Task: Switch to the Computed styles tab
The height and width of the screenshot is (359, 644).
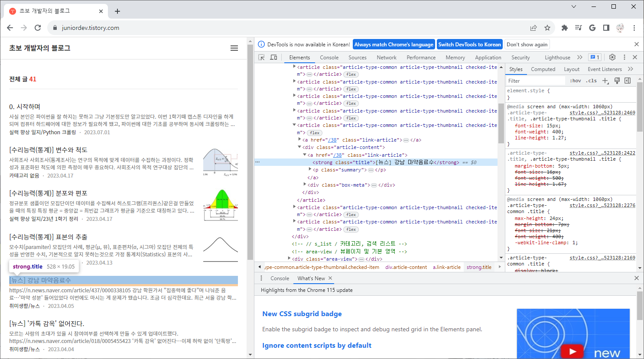Action: pyautogui.click(x=543, y=69)
